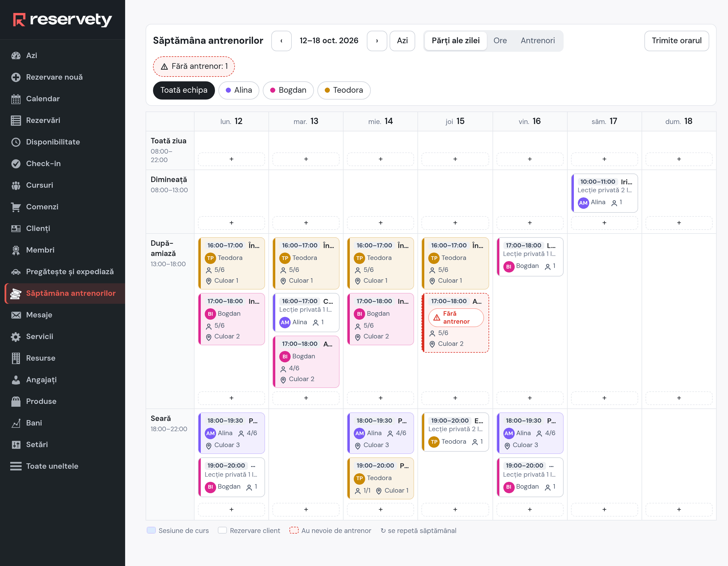Open the Servicii gear icon
Viewport: 728px width, 566px height.
coord(16,337)
